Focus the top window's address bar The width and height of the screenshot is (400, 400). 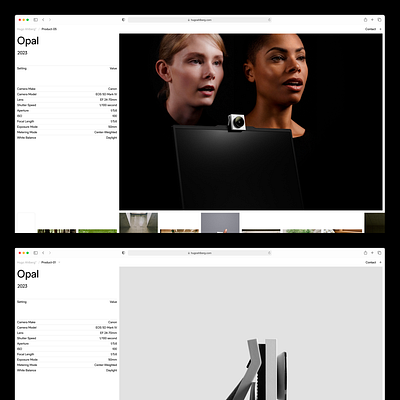199,20
